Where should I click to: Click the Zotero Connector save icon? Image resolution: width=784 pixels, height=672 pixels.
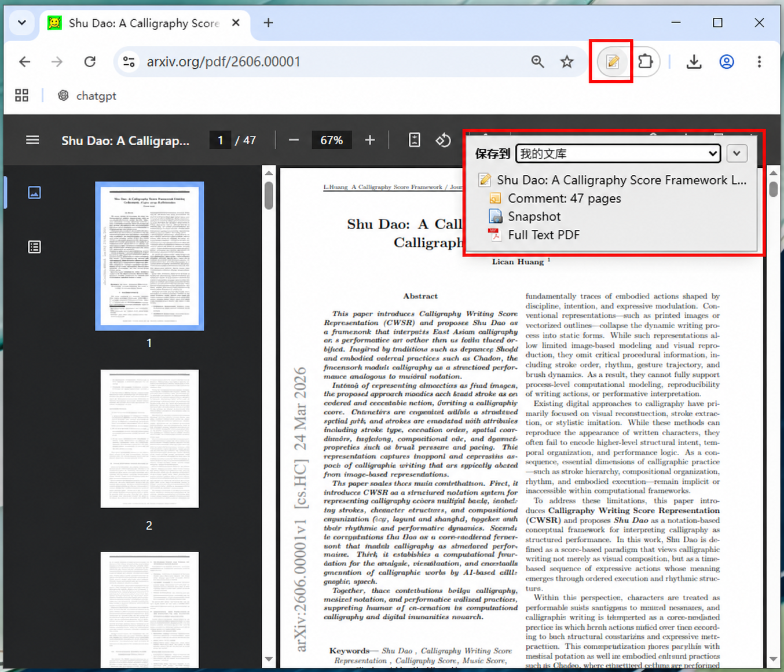(612, 61)
